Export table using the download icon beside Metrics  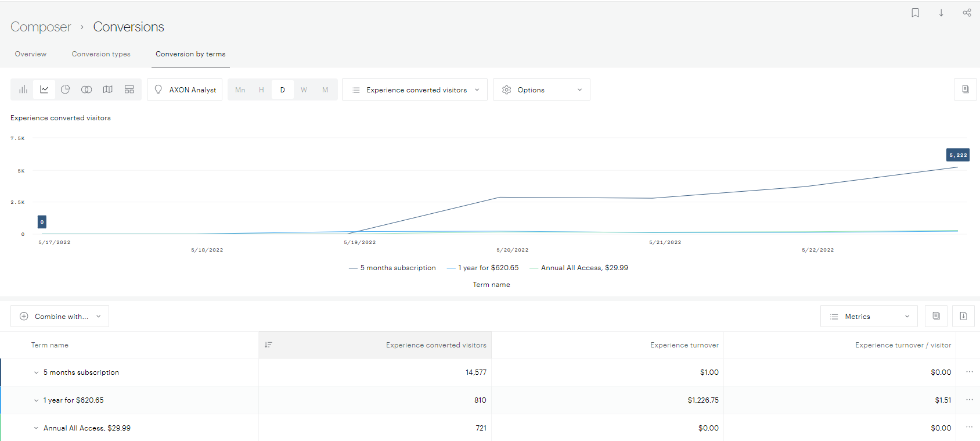coord(963,316)
